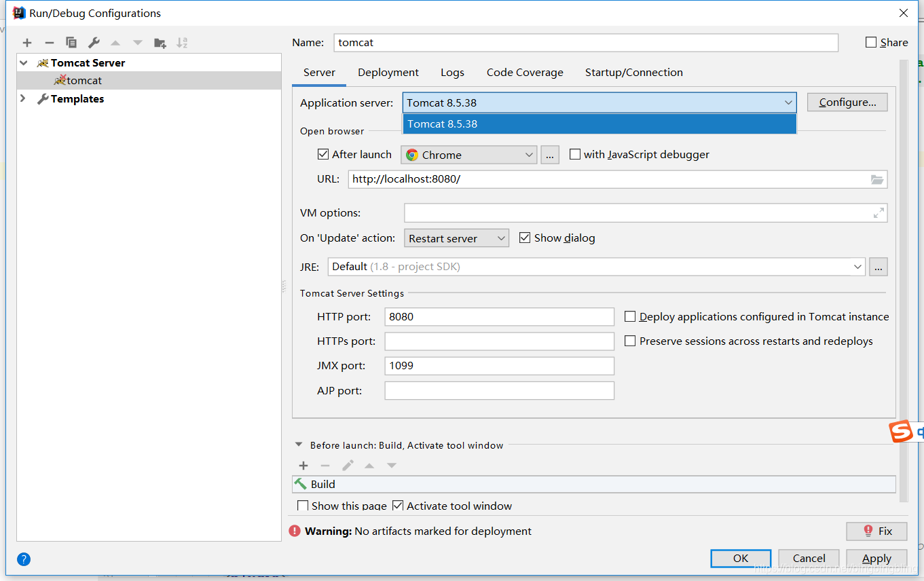This screenshot has height=581, width=924.
Task: Move configuration down in the list toolbar
Action: click(138, 43)
